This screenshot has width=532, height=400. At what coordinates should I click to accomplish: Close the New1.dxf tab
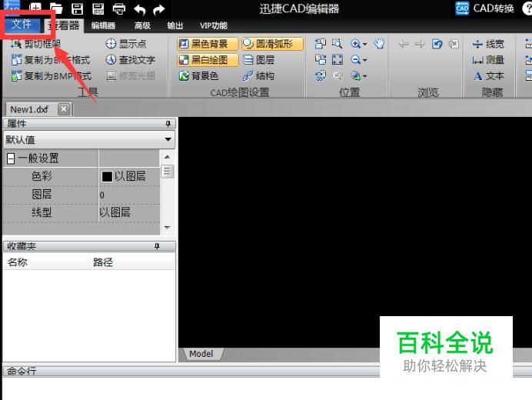click(x=64, y=109)
